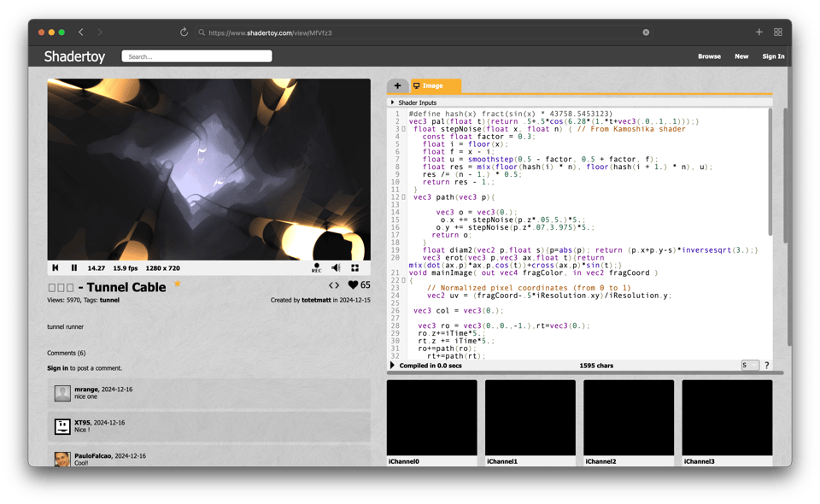Image resolution: width=820 pixels, height=504 pixels.
Task: Open the Browse menu item
Action: tap(709, 56)
